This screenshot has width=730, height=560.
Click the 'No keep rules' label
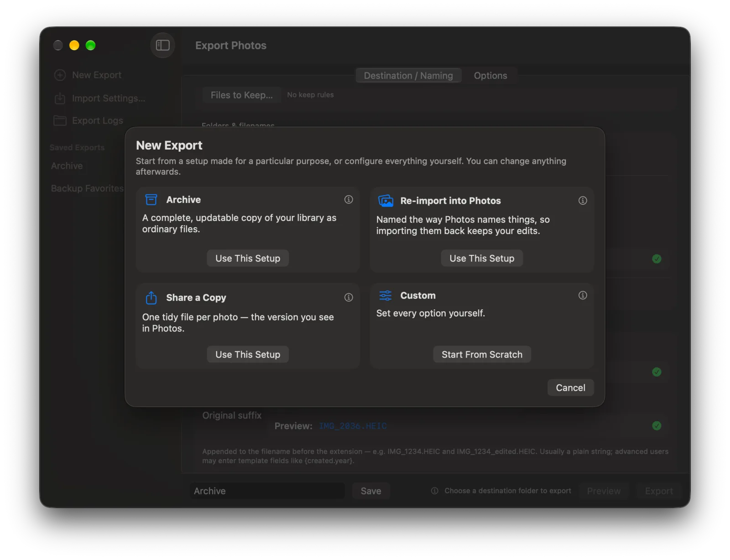tap(310, 95)
